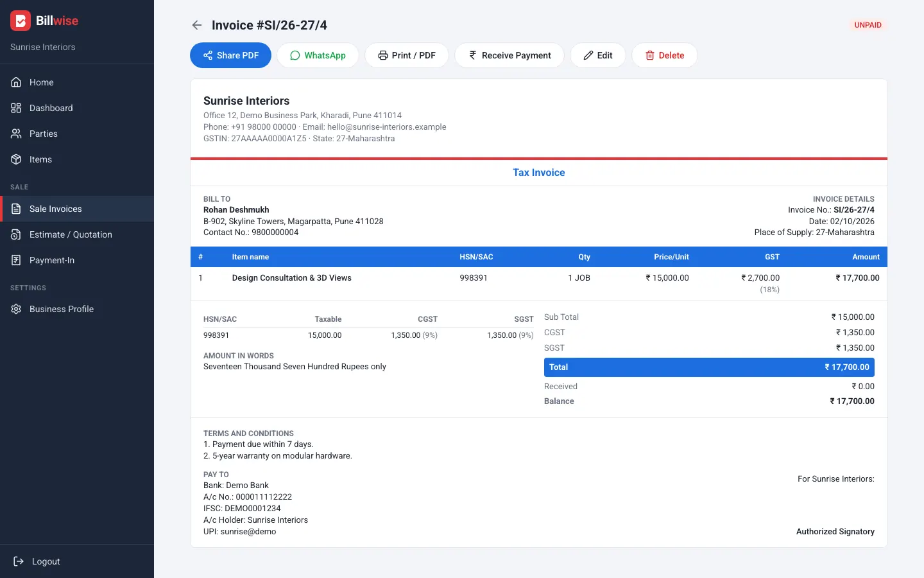Click the Logout arrow icon

(x=19, y=561)
